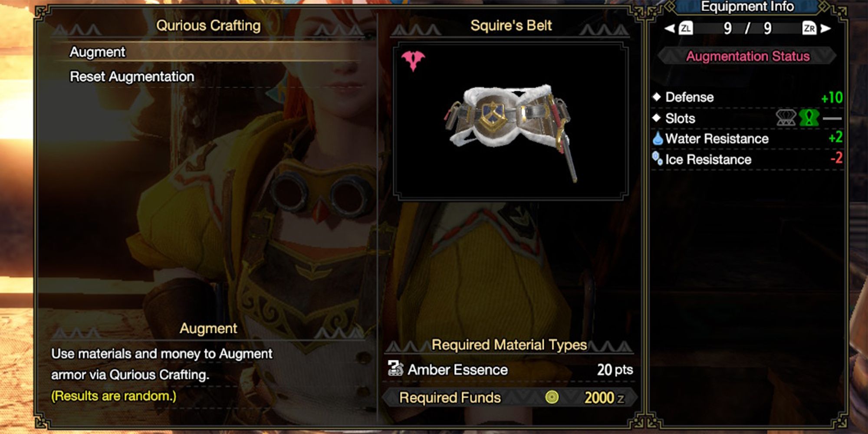Click the zenny coin icon
Image resolution: width=868 pixels, height=434 pixels.
coord(552,397)
